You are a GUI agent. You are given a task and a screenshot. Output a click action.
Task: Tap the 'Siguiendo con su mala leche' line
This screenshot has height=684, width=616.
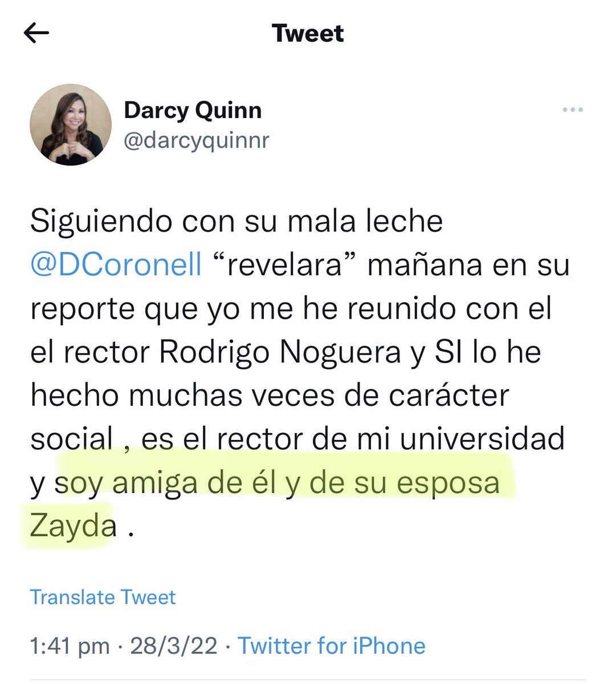236,221
